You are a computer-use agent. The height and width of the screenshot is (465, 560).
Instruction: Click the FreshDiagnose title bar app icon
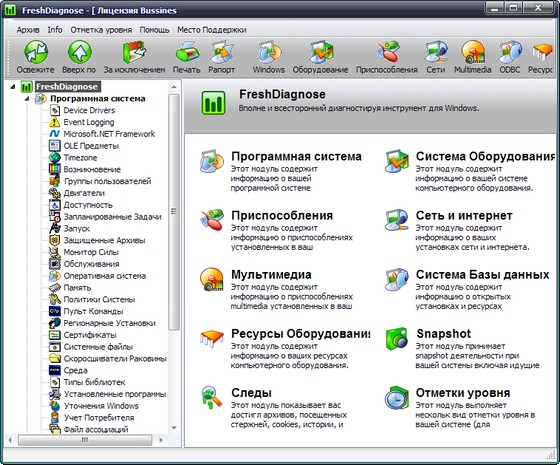click(10, 10)
